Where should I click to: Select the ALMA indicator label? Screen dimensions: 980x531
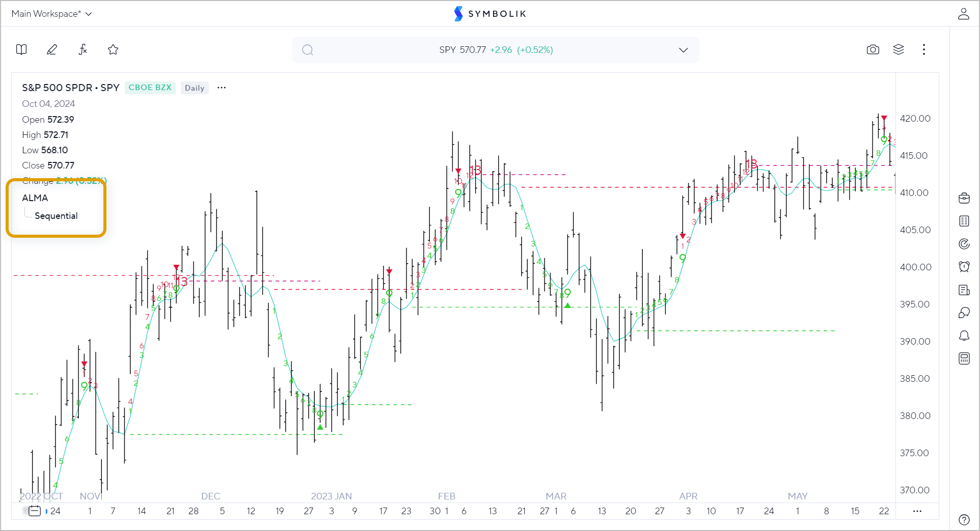pyautogui.click(x=35, y=198)
